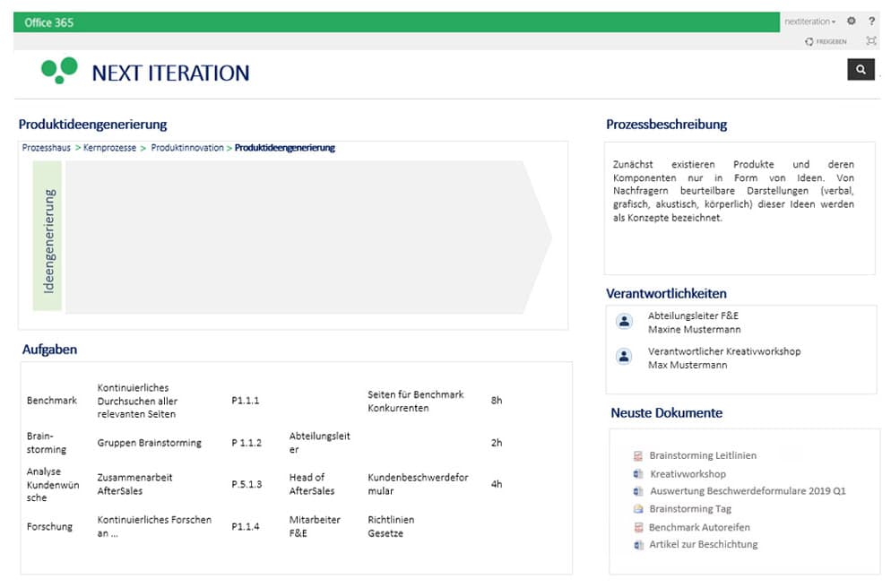The width and height of the screenshot is (891, 588).
Task: Open the Kreativworkshop document link
Action: 688,474
